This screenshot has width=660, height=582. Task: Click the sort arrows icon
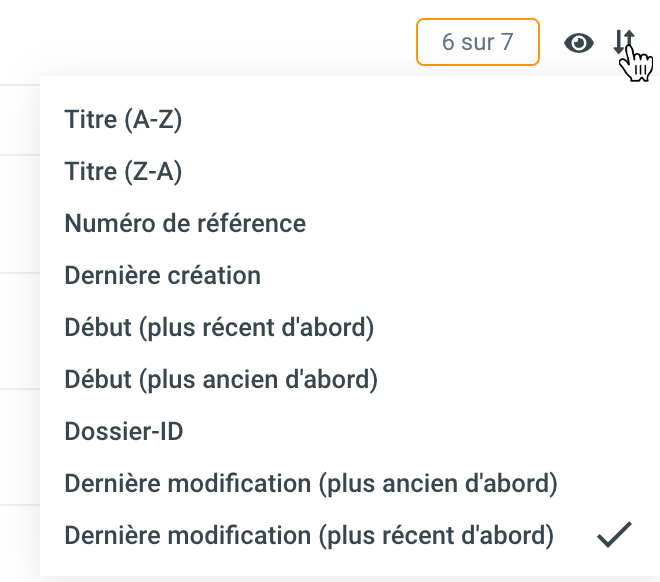point(624,43)
